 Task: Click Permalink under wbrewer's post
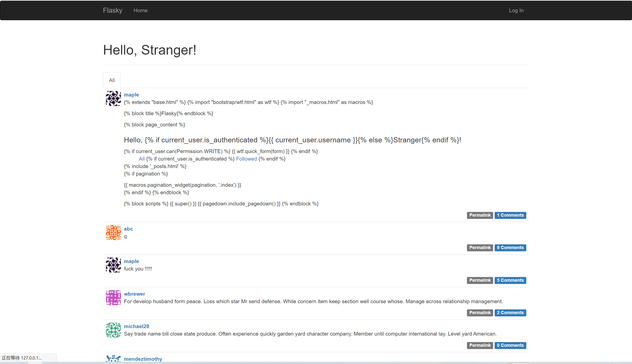click(479, 312)
